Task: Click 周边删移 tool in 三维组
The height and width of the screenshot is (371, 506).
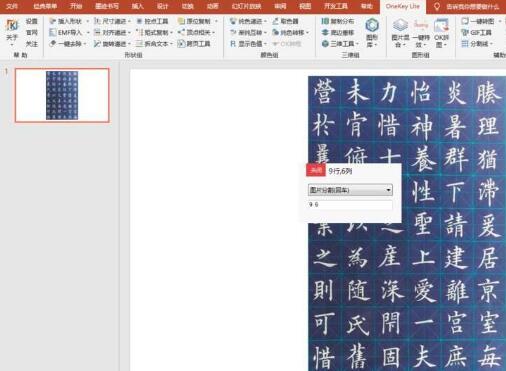Action: click(x=338, y=32)
